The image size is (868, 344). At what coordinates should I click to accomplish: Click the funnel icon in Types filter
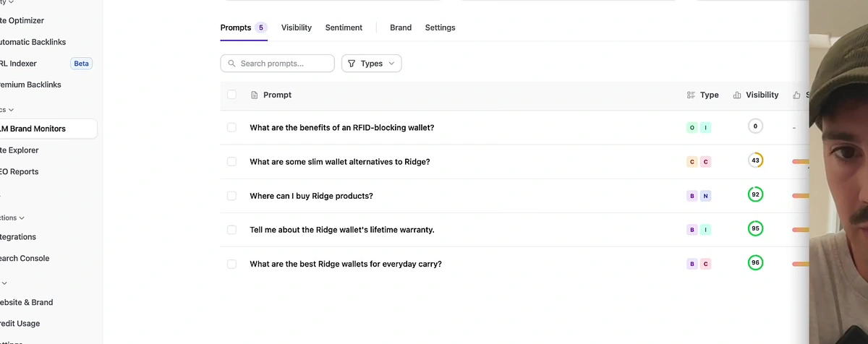352,64
